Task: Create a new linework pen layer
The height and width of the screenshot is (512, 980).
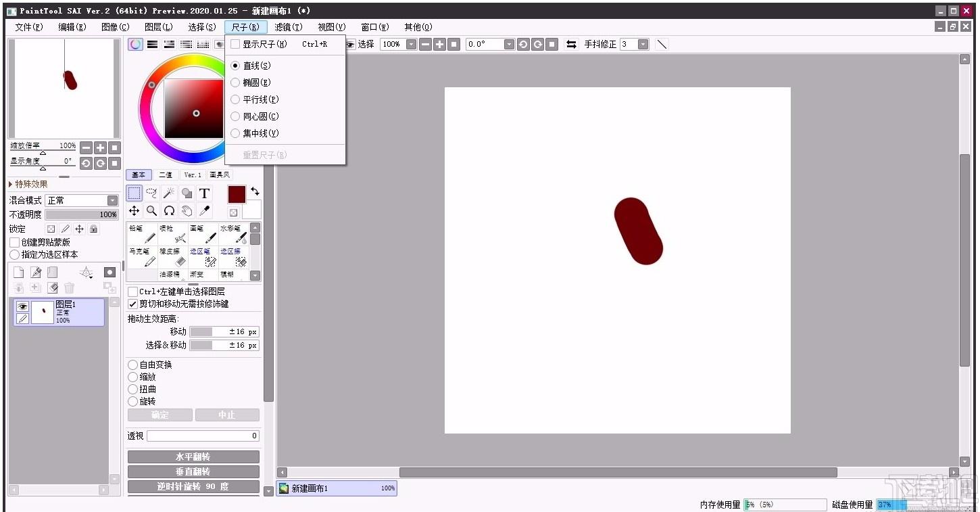Action: (36, 272)
